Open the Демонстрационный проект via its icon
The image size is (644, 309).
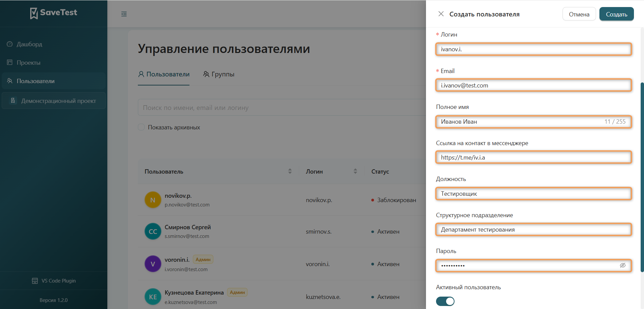tap(13, 101)
